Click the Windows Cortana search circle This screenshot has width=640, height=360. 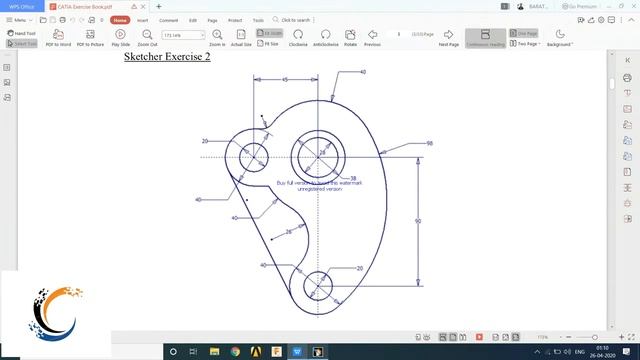tap(173, 351)
